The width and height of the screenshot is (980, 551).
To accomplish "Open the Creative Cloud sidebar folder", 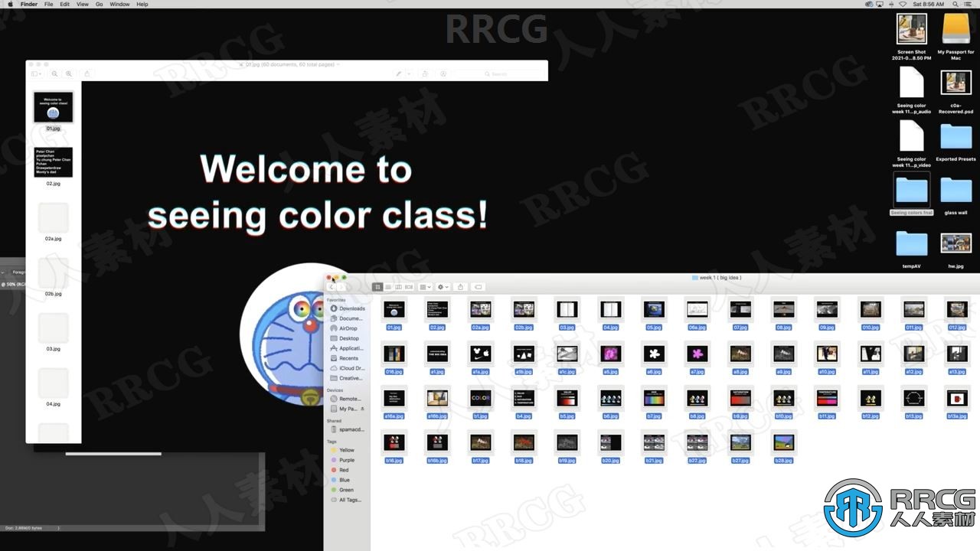I will [348, 378].
